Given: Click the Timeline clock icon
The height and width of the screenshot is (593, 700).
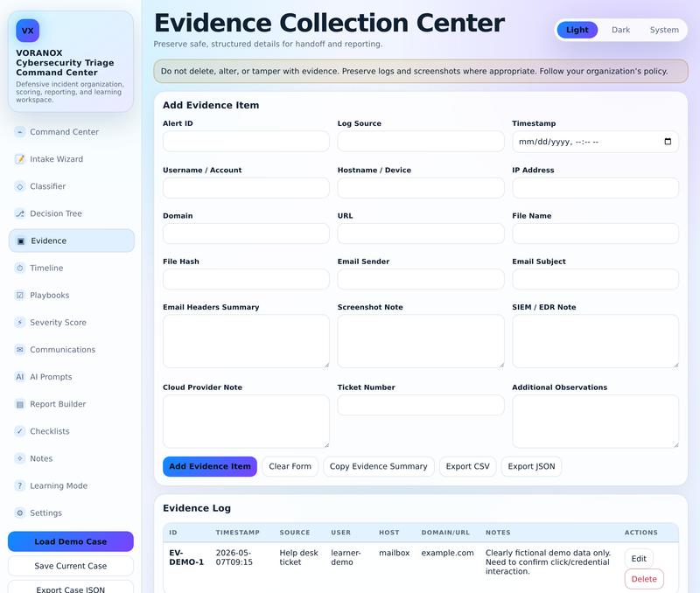Looking at the screenshot, I should (x=19, y=269).
